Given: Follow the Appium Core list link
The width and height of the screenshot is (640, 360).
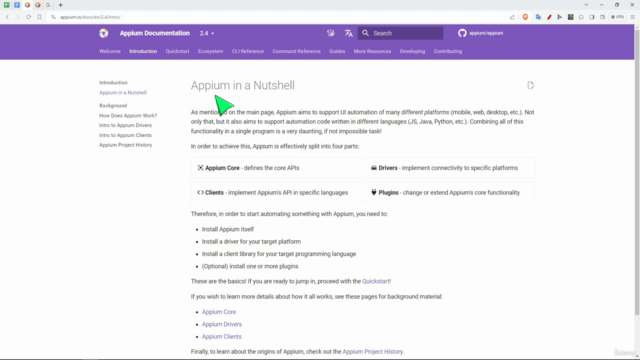Looking at the screenshot, I should coord(219,312).
